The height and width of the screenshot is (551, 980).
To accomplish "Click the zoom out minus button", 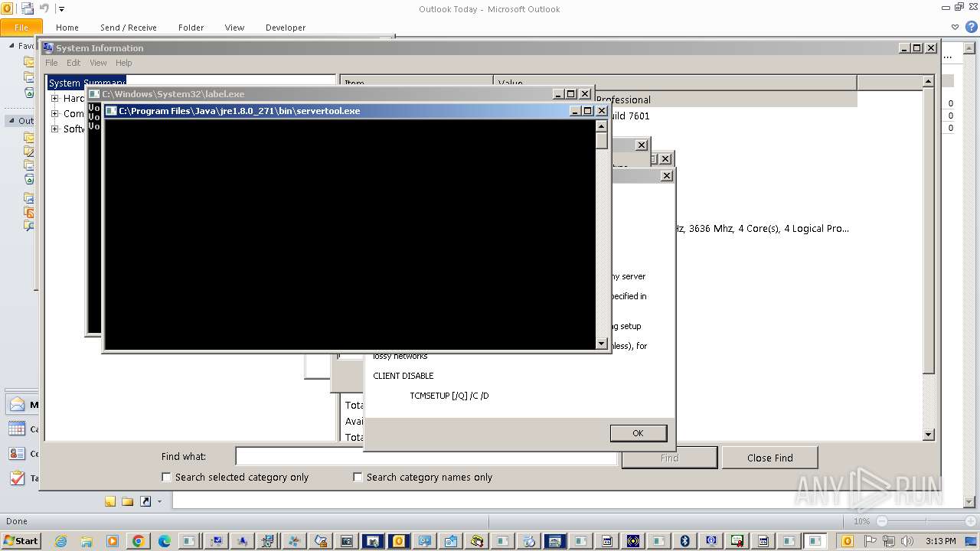I will click(882, 521).
